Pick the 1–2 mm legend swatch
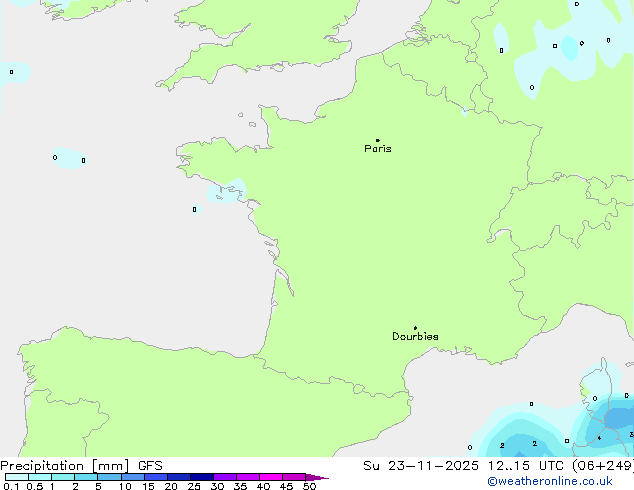This screenshot has height=490, width=634. [63, 477]
